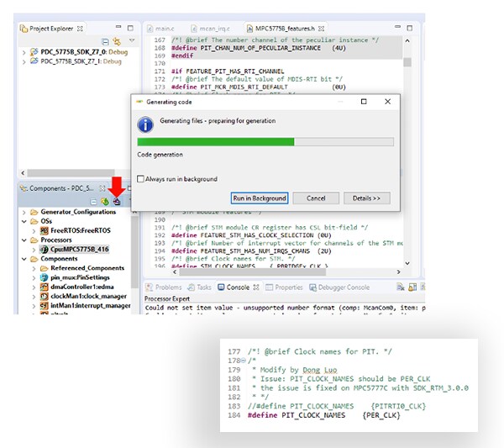Expand the Generator_Configurations folder
This screenshot has height=448, width=504.
[x=24, y=212]
